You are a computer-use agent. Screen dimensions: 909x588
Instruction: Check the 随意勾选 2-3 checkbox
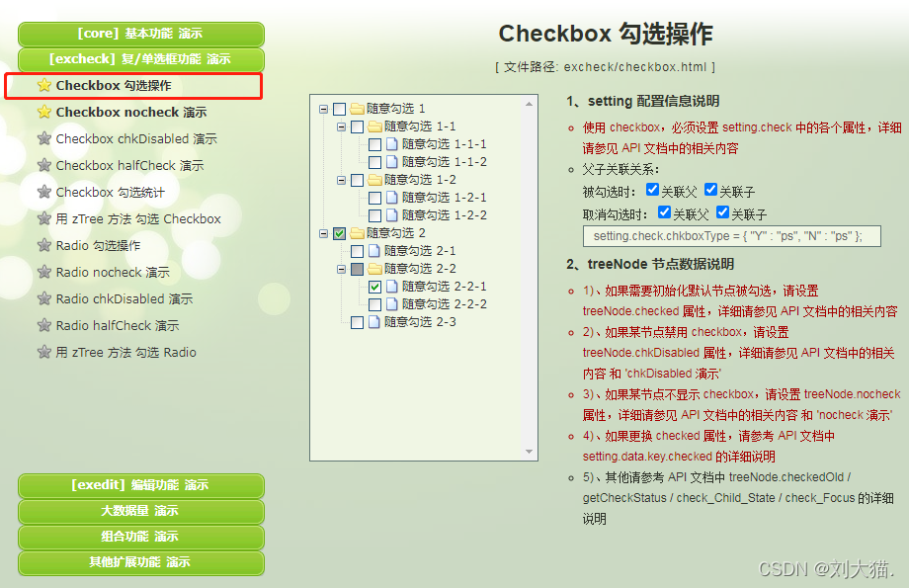358,322
